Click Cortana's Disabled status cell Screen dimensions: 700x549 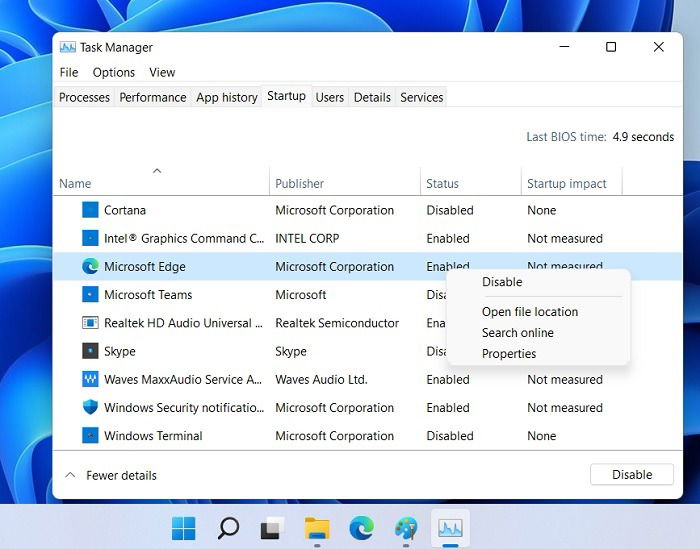tap(450, 210)
